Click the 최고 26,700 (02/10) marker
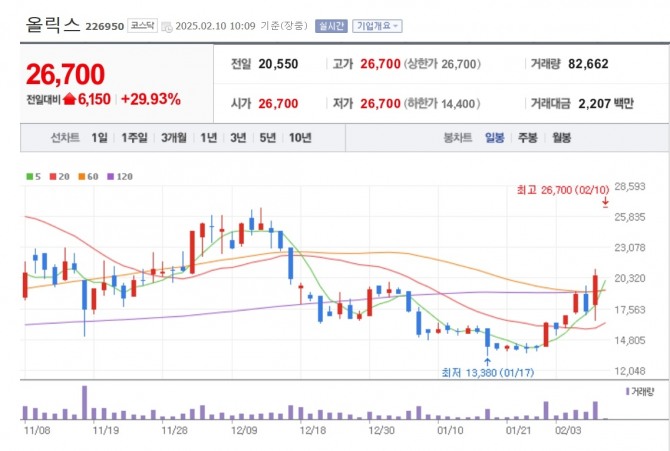The height and width of the screenshot is (451, 670). click(563, 190)
